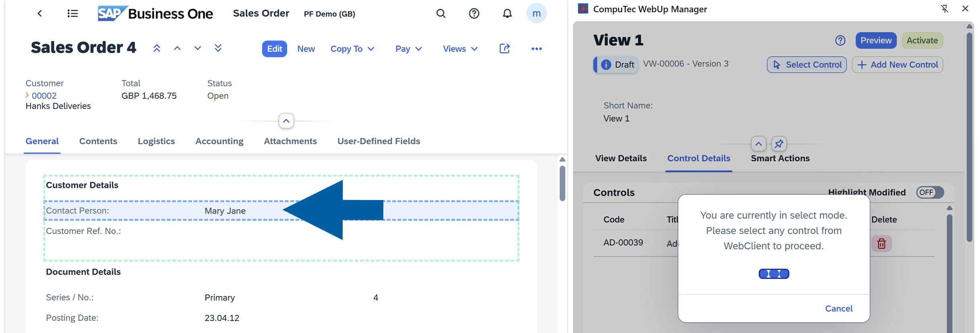Click the Delete column header

click(884, 220)
